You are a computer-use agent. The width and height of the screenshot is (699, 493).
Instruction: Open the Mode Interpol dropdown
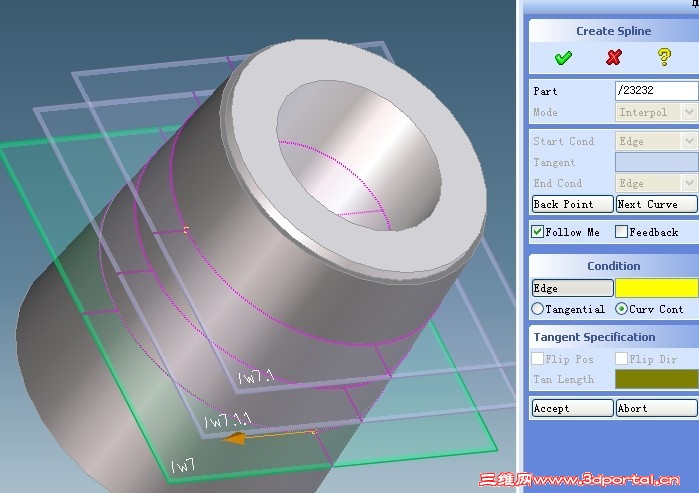689,112
